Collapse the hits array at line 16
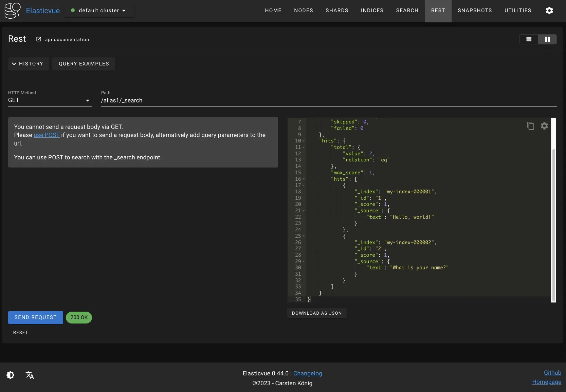The height and width of the screenshot is (392, 566). (x=304, y=179)
